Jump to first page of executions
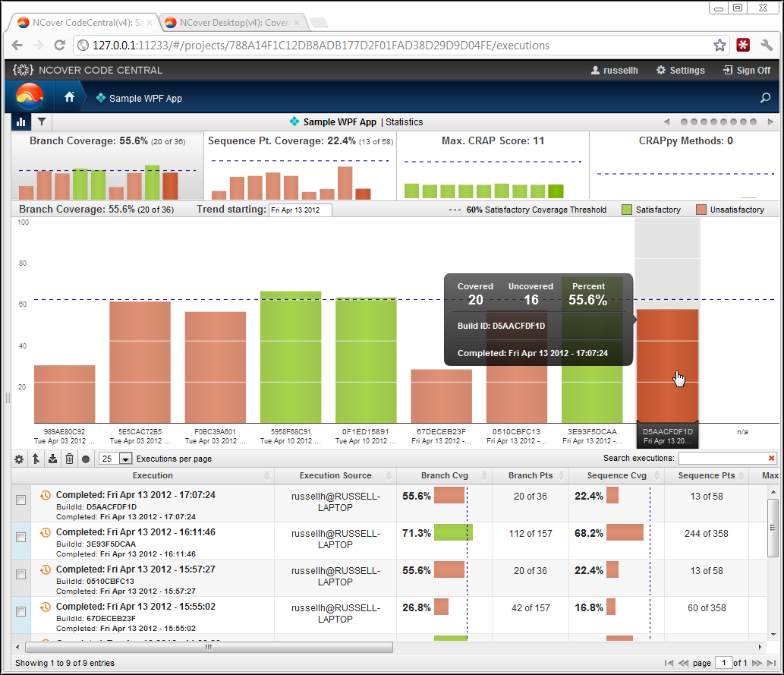Image resolution: width=784 pixels, height=675 pixels. (669, 663)
